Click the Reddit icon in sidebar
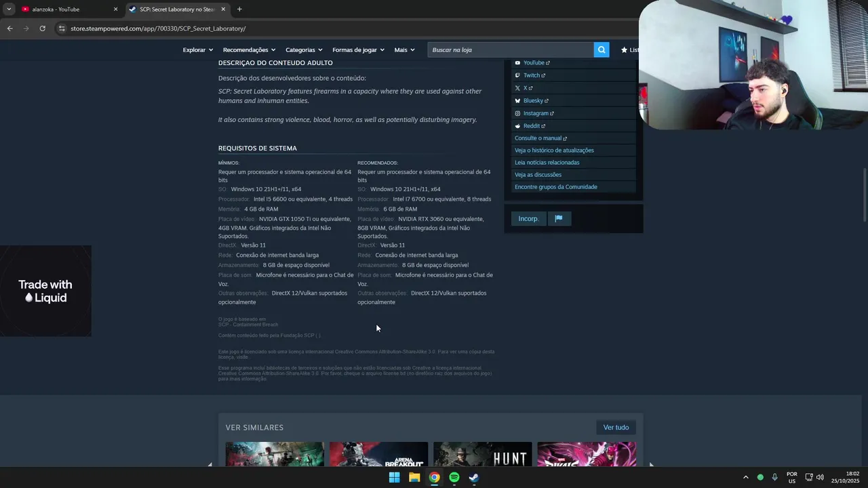 point(517,126)
